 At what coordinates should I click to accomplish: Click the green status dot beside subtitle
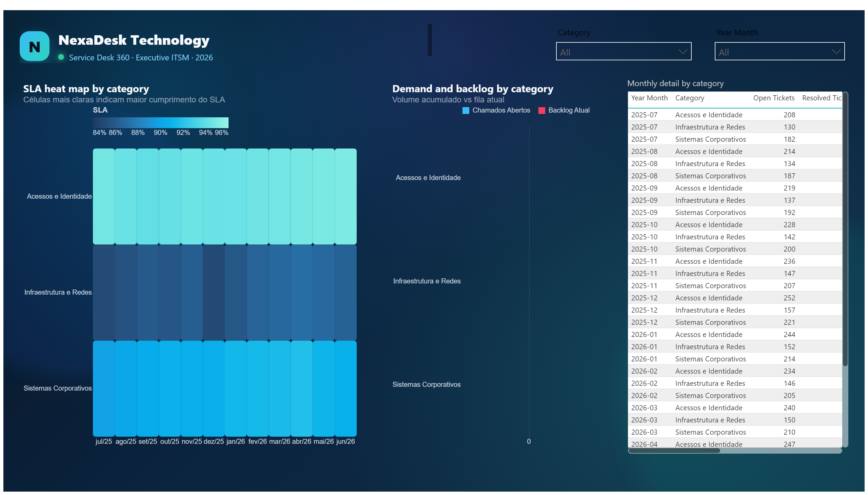click(61, 57)
